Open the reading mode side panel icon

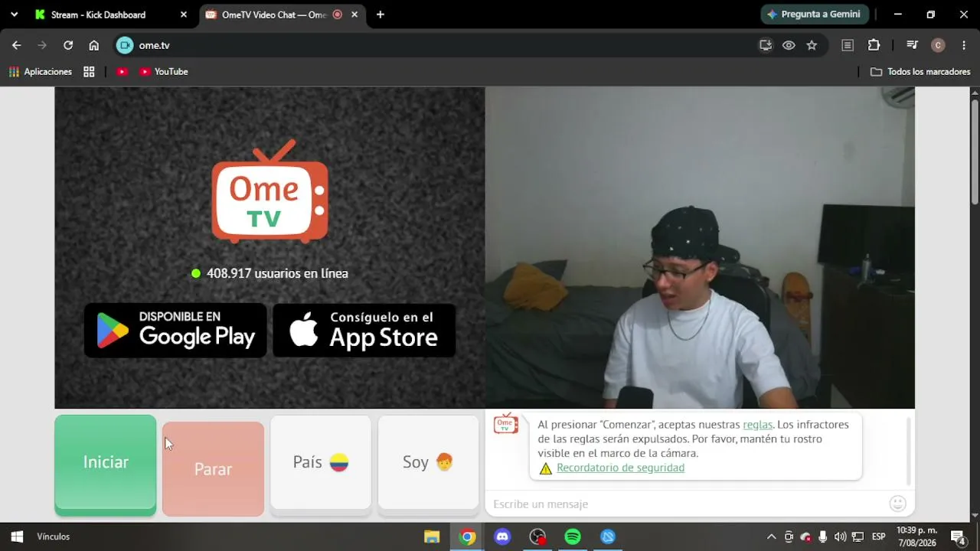click(x=848, y=45)
